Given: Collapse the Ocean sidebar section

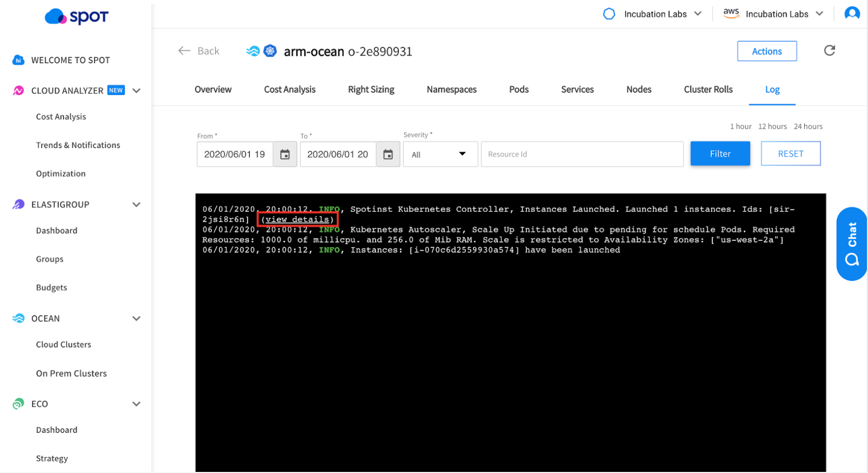Looking at the screenshot, I should point(137,319).
